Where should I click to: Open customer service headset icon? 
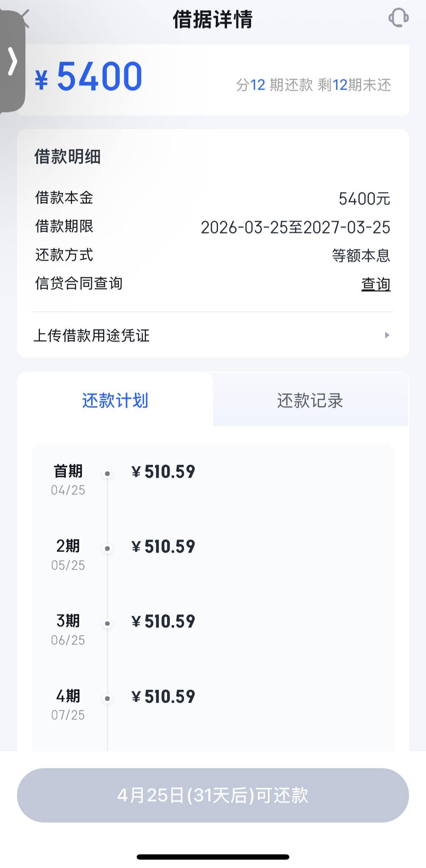[398, 18]
